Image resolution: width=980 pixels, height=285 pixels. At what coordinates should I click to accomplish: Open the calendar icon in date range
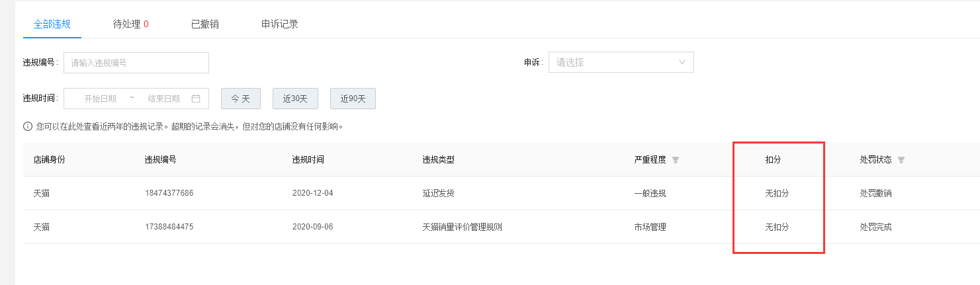click(196, 99)
